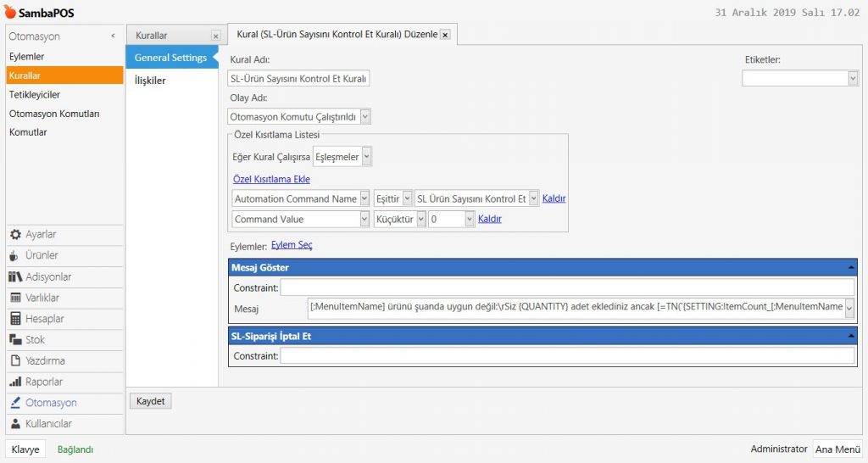Click the Kural Adı text field
Screen dimensions: 868x463
pos(299,78)
